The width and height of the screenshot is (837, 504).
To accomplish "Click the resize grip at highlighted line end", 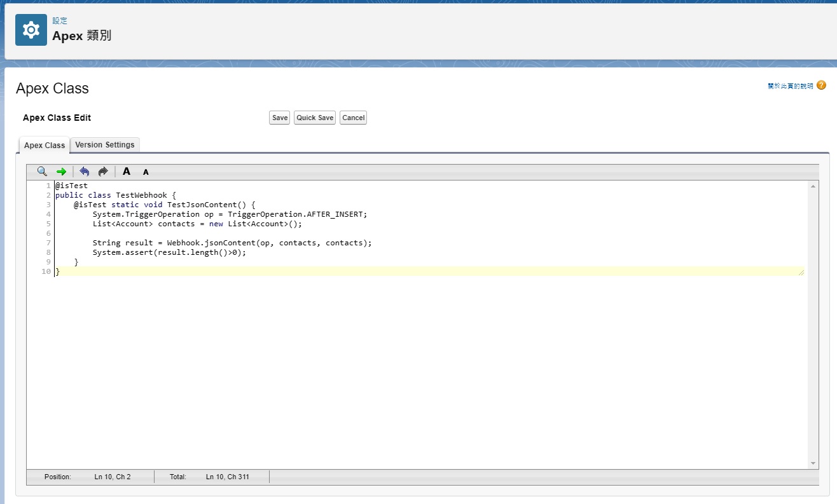I will tap(801, 272).
